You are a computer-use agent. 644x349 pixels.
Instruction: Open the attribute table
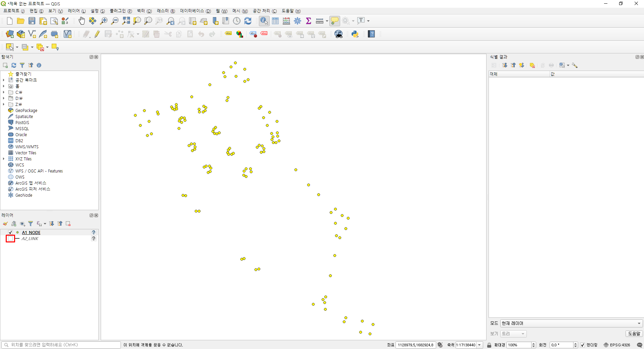coord(275,21)
